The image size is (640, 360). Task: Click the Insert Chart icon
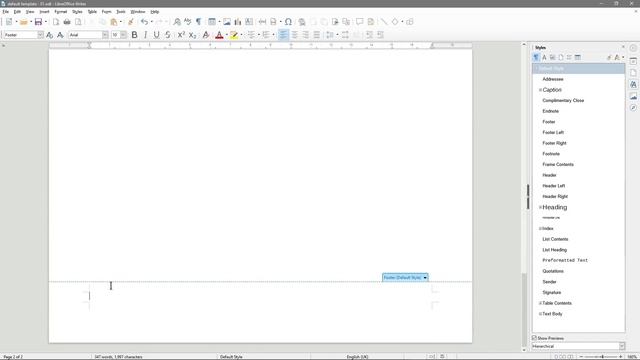(238, 22)
